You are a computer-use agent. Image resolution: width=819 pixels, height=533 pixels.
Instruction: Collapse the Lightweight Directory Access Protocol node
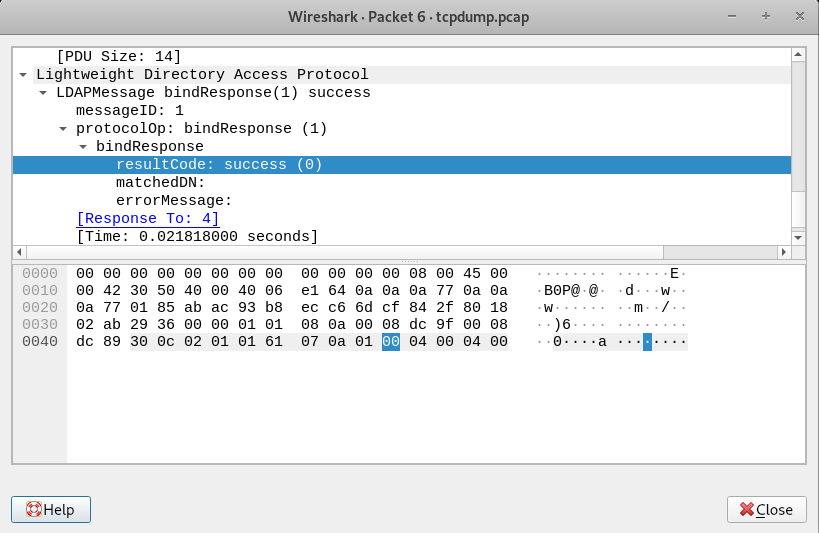point(23,75)
